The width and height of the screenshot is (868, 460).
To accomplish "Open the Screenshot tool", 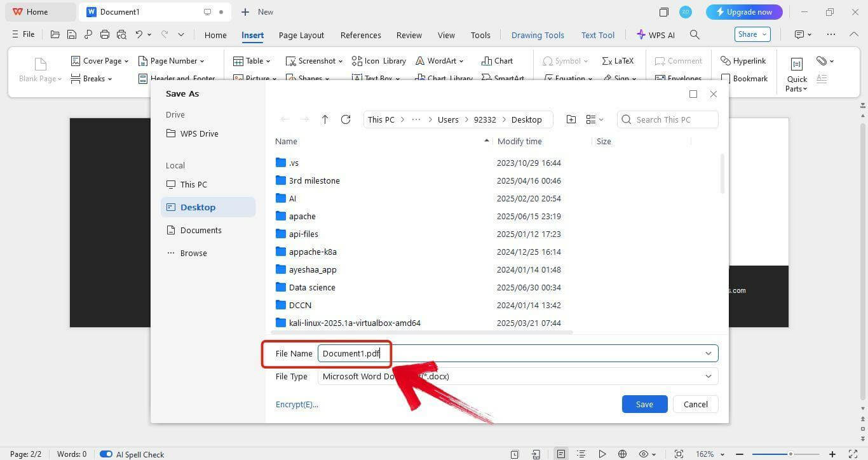I will (x=314, y=61).
